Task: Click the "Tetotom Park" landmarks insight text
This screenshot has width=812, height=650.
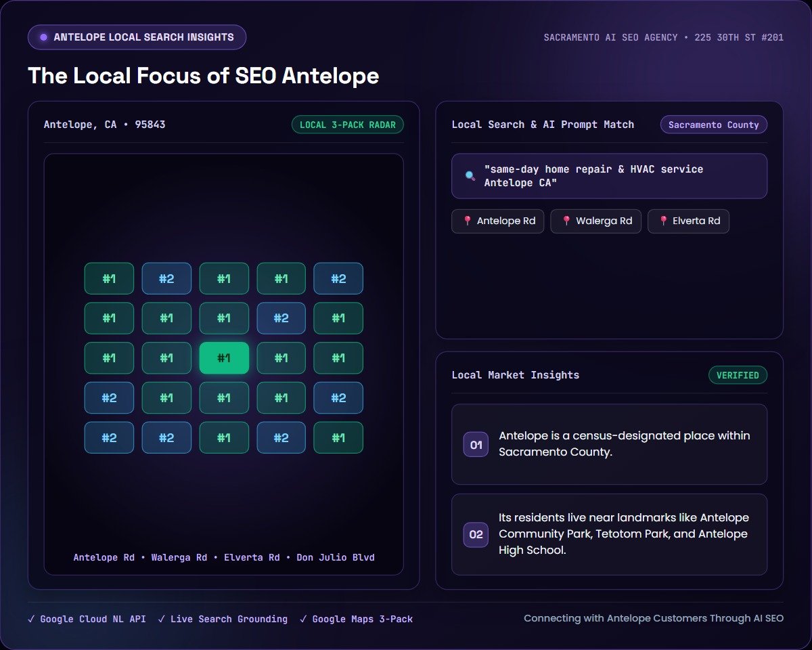Action: (625, 534)
